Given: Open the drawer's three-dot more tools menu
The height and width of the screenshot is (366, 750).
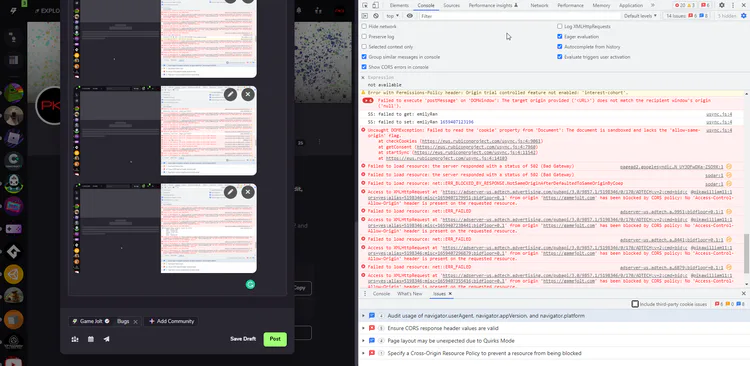Looking at the screenshot, I should 364,293.
